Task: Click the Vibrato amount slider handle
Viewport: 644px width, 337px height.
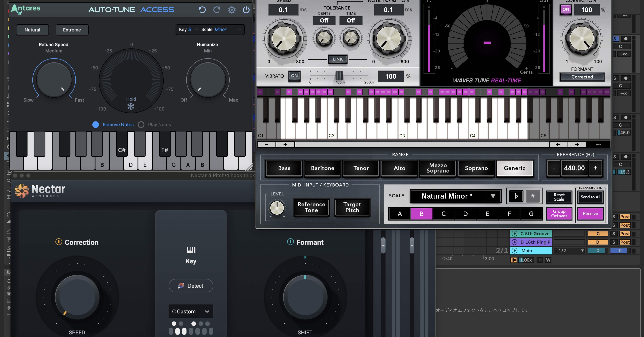Action: click(x=339, y=75)
